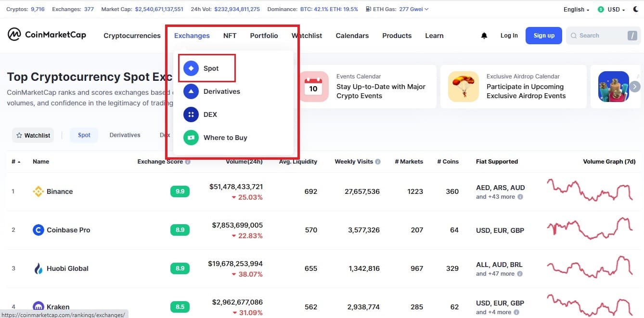
Task: Click the ETH Gas pump icon
Action: point(368,9)
